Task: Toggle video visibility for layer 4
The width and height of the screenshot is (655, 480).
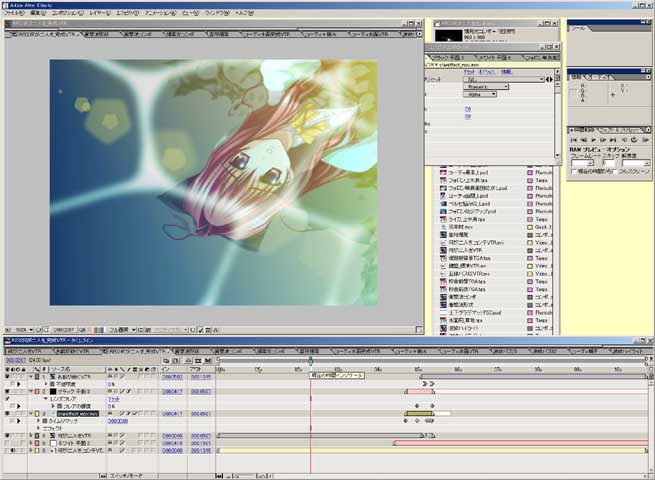Action: (7, 436)
